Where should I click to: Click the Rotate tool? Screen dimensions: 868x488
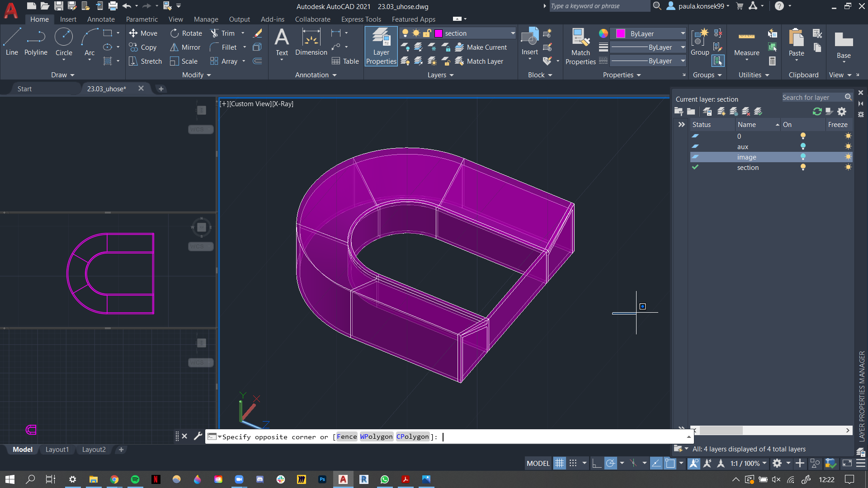[186, 33]
